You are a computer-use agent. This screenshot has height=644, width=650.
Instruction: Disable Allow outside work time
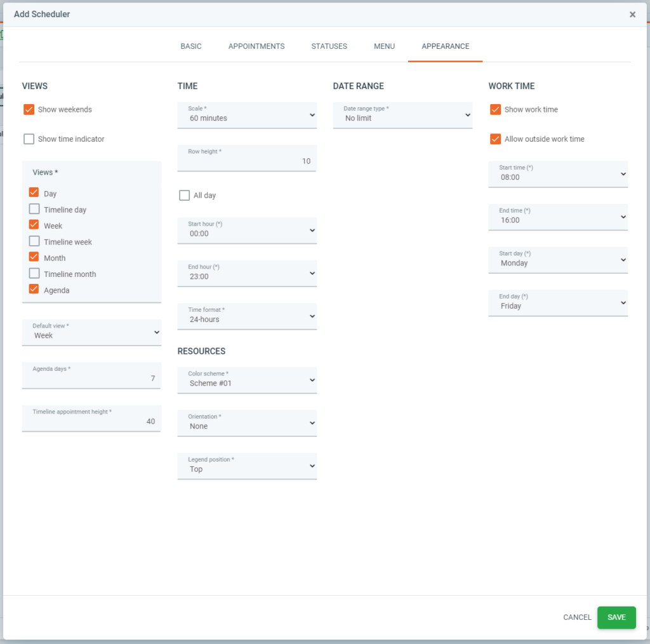tap(496, 139)
